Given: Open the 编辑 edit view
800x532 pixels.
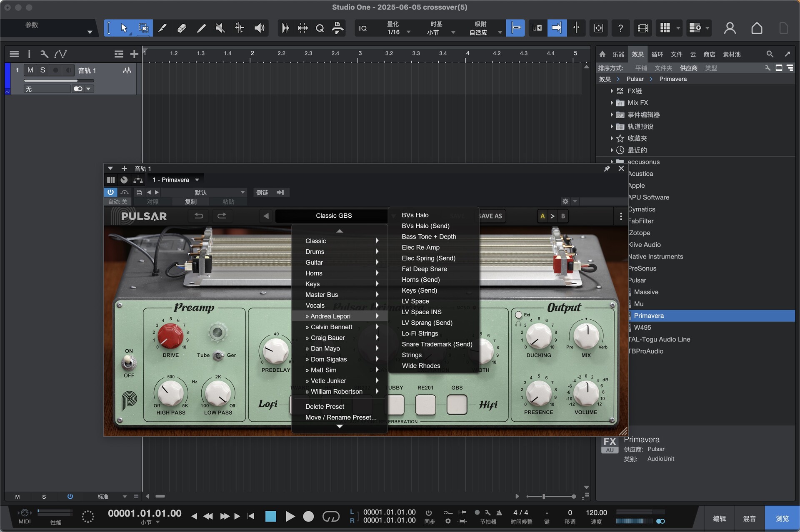Looking at the screenshot, I should 719,518.
